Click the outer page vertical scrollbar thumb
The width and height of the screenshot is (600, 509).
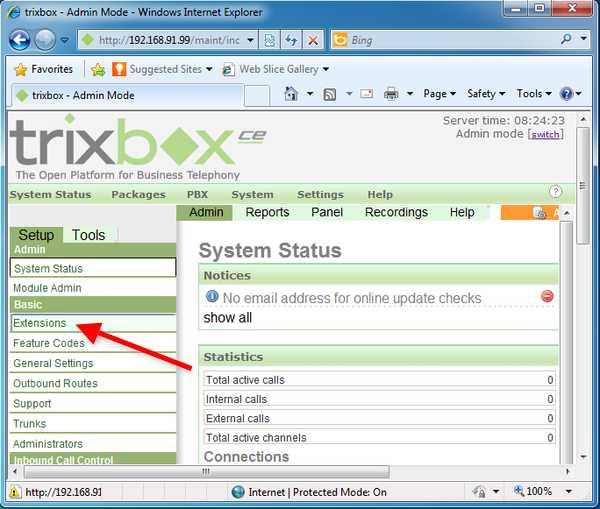point(583,185)
